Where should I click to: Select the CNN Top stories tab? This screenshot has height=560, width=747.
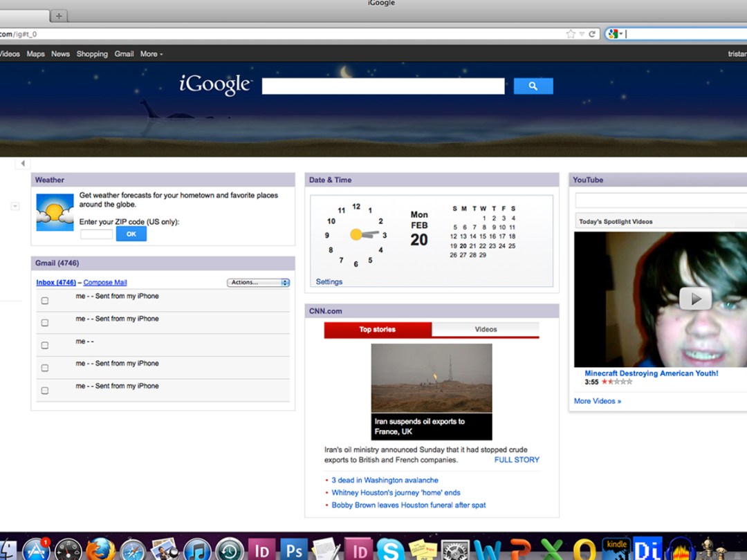[x=378, y=330]
